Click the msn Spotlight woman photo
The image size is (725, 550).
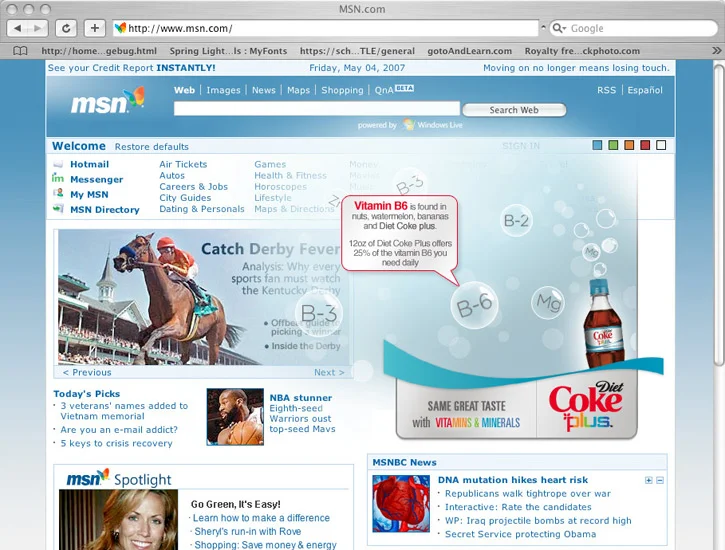point(118,520)
